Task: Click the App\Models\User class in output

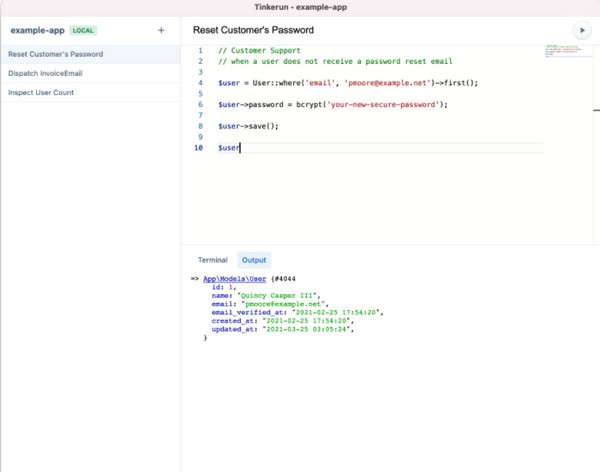Action: pos(235,277)
